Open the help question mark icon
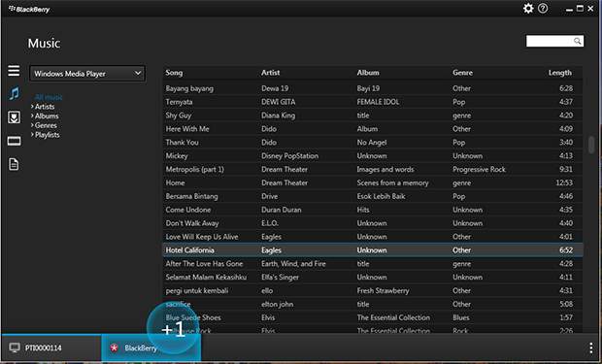 tap(543, 8)
